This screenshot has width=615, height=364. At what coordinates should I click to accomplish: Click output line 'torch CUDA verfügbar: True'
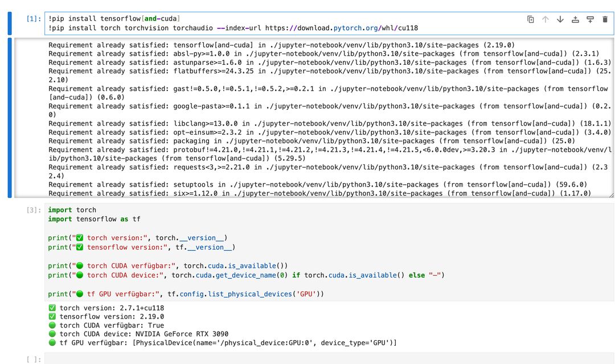(106, 325)
